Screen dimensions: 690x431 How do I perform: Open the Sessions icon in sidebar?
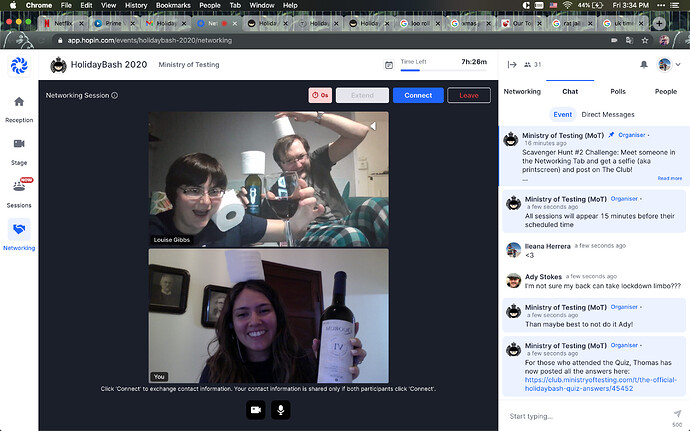pyautogui.click(x=20, y=185)
